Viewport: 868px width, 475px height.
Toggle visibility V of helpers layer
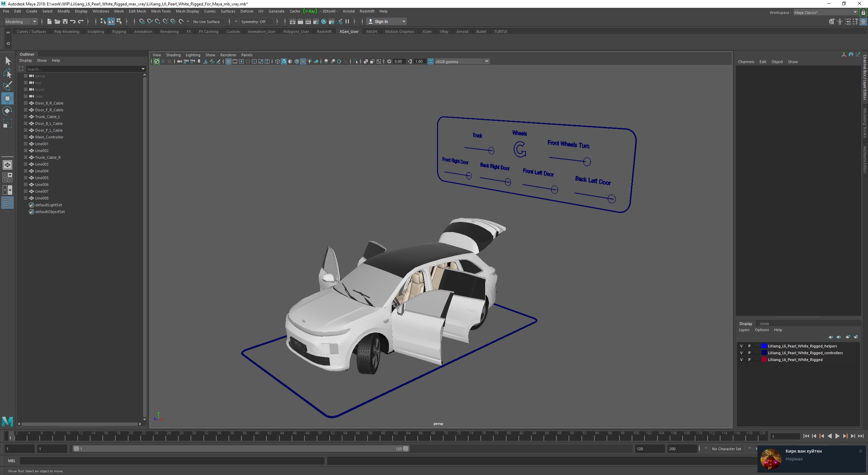(x=741, y=346)
